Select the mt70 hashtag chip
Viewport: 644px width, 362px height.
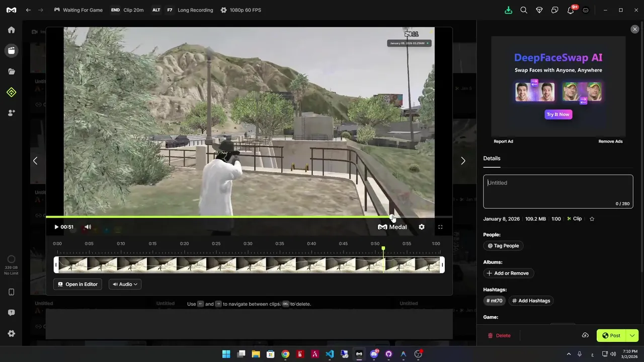[x=494, y=301]
